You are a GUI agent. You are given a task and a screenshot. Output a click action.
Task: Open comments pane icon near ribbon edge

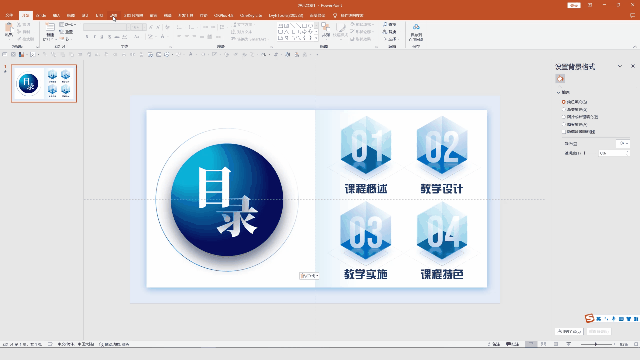tap(633, 16)
